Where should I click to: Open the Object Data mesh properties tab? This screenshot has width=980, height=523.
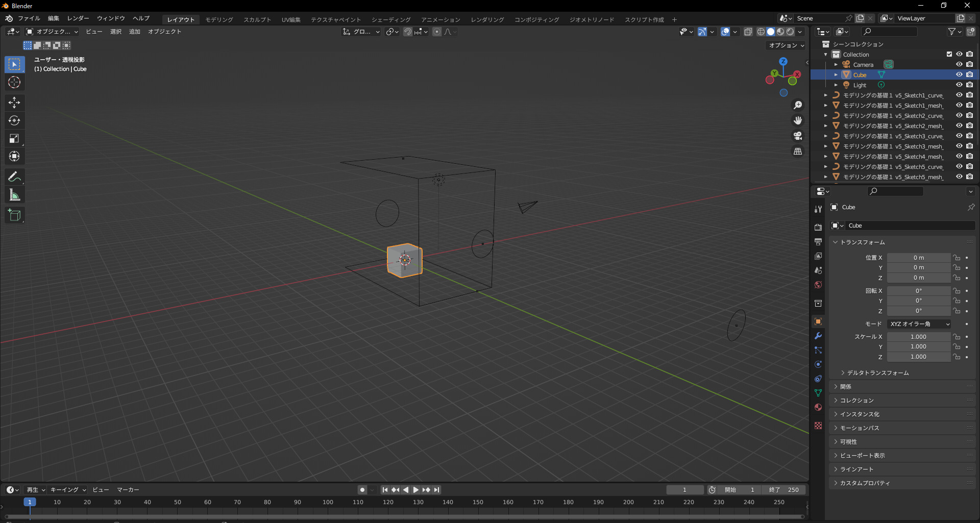pos(818,393)
